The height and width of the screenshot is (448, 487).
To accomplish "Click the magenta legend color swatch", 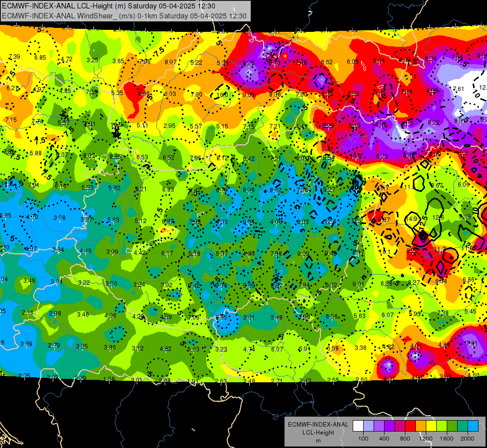I will tap(400, 426).
